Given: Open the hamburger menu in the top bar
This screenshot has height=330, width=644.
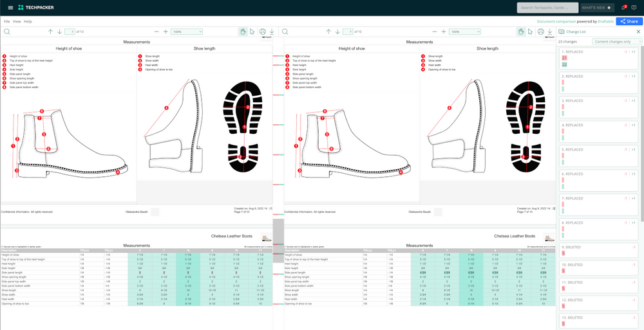Looking at the screenshot, I should click(10, 7).
